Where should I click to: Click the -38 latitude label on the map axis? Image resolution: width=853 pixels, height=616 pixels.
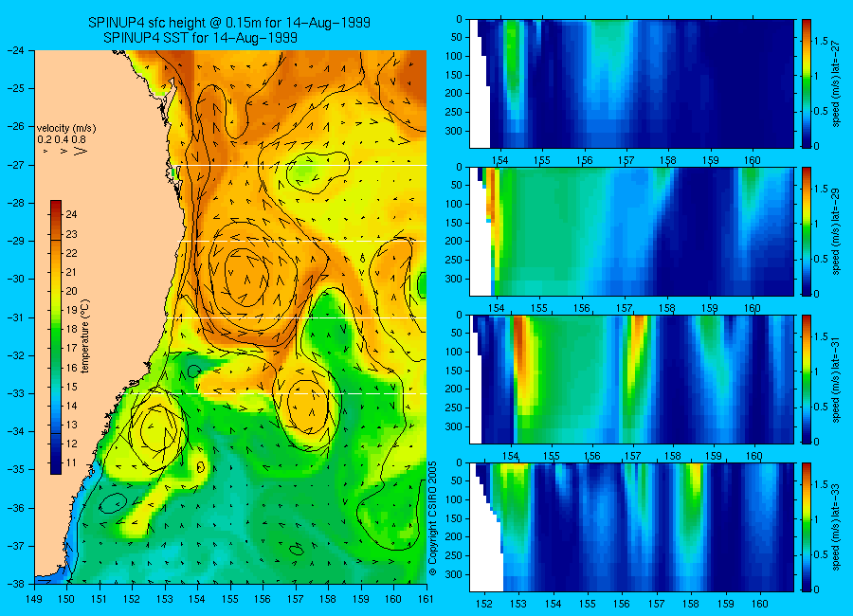[16, 584]
